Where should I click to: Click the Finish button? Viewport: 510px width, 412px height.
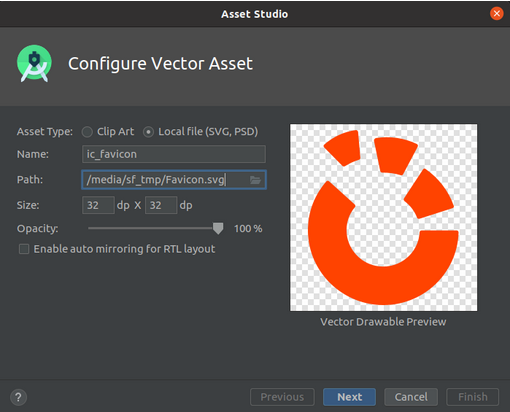click(x=473, y=397)
